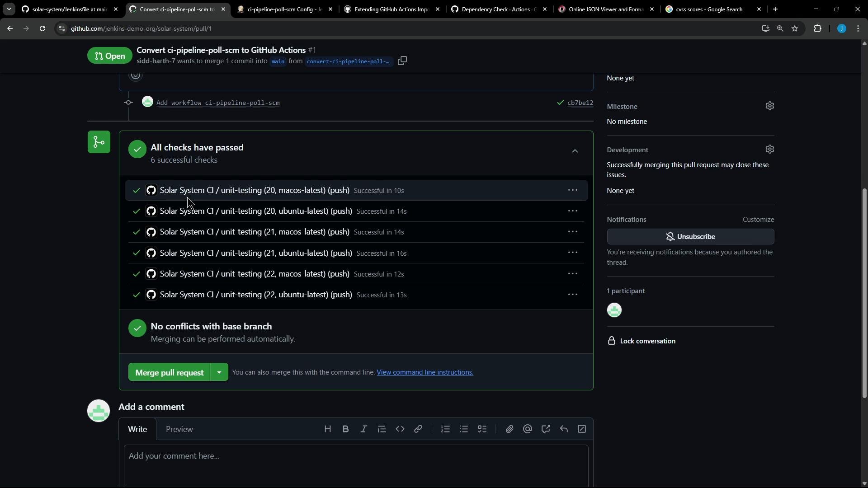
Task: Insert a numbered list
Action: [x=446, y=429]
